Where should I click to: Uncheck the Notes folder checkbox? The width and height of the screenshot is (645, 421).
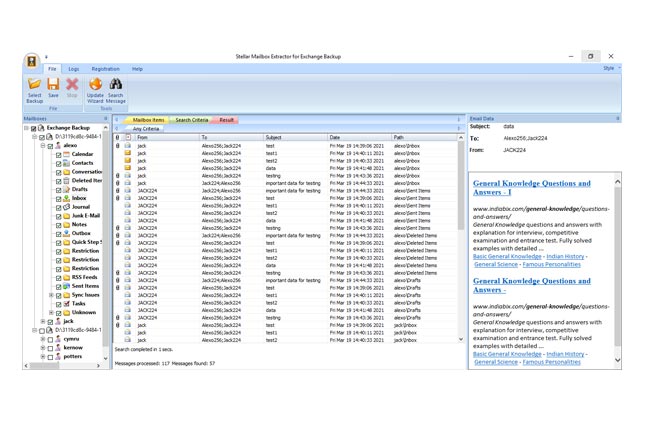pos(58,225)
